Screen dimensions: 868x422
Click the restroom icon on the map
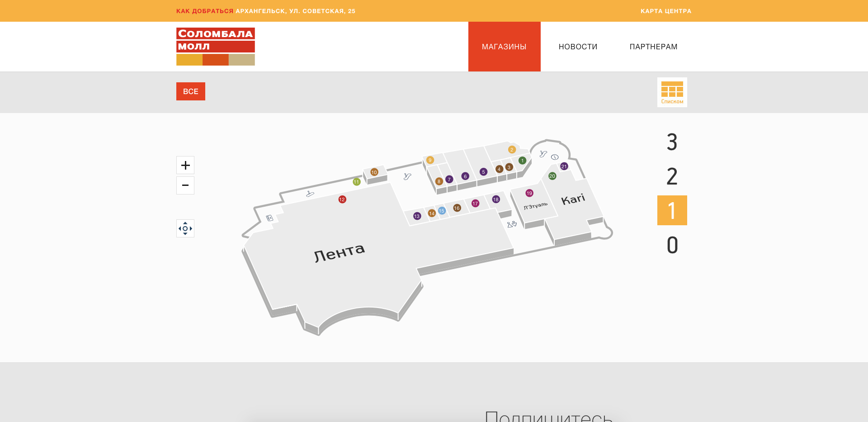pos(512,224)
